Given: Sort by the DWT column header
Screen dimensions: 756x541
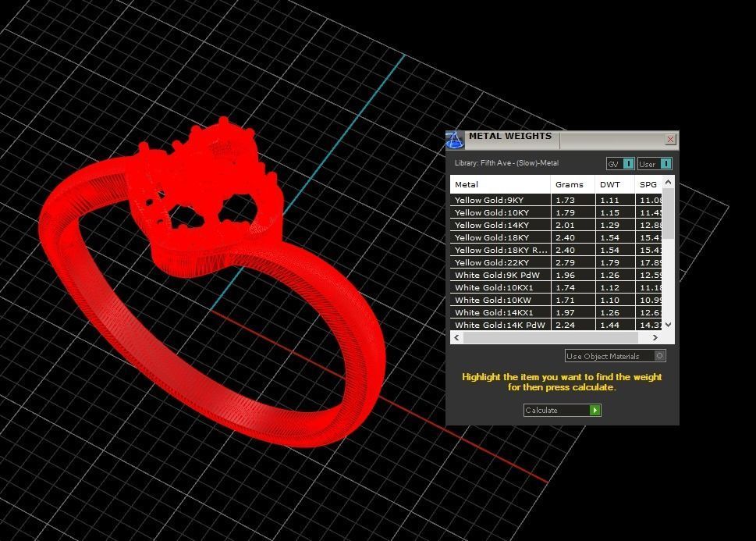Looking at the screenshot, I should 615,184.
